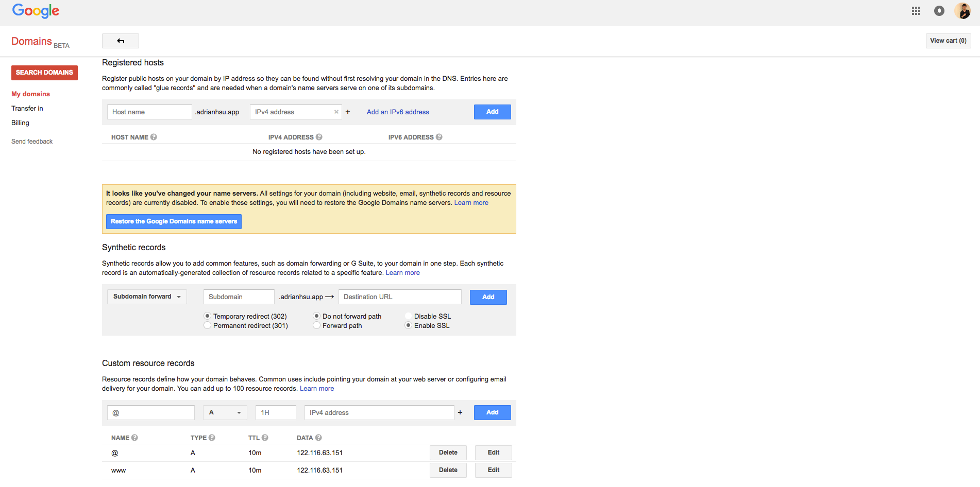Show help for TYPE column
Image resolution: width=980 pixels, height=487 pixels.
(212, 438)
